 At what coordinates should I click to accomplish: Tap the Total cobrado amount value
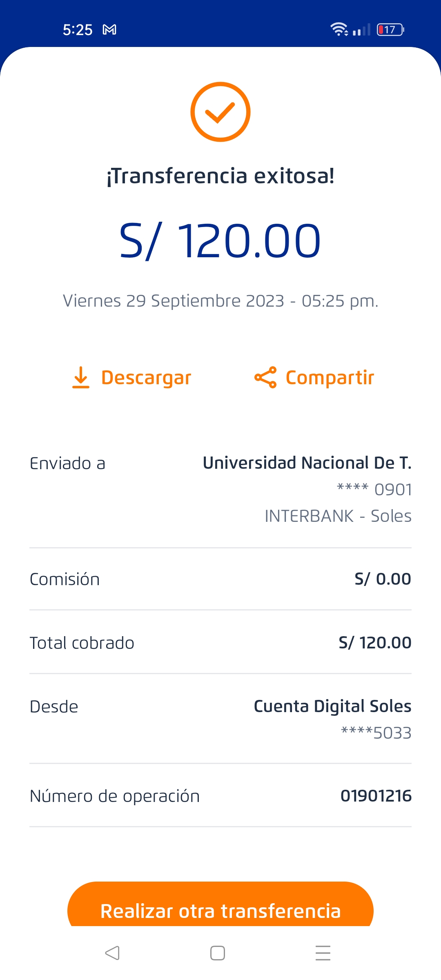coord(375,643)
